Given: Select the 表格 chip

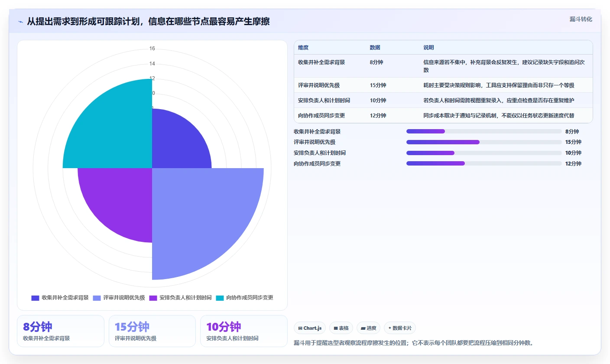Looking at the screenshot, I should pos(341,328).
